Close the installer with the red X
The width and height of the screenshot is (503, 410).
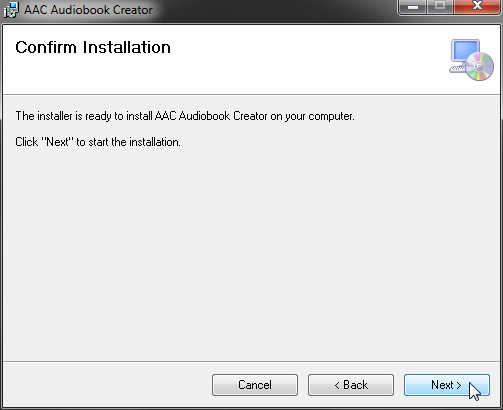(x=477, y=6)
